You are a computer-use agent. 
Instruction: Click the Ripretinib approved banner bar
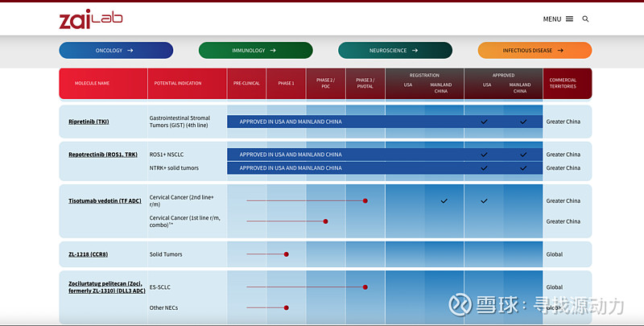(385, 122)
